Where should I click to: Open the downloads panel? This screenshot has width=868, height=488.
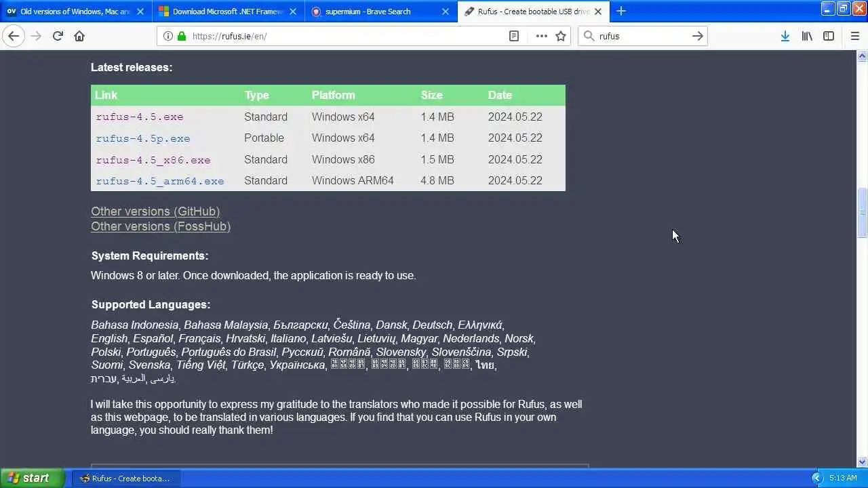(785, 36)
